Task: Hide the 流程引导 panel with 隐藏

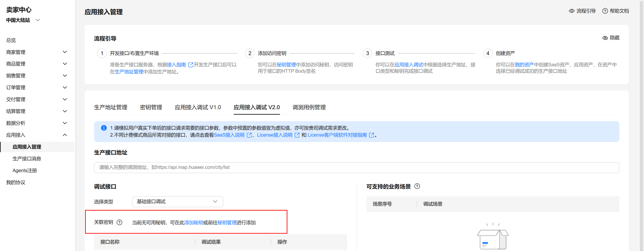Action: click(611, 38)
